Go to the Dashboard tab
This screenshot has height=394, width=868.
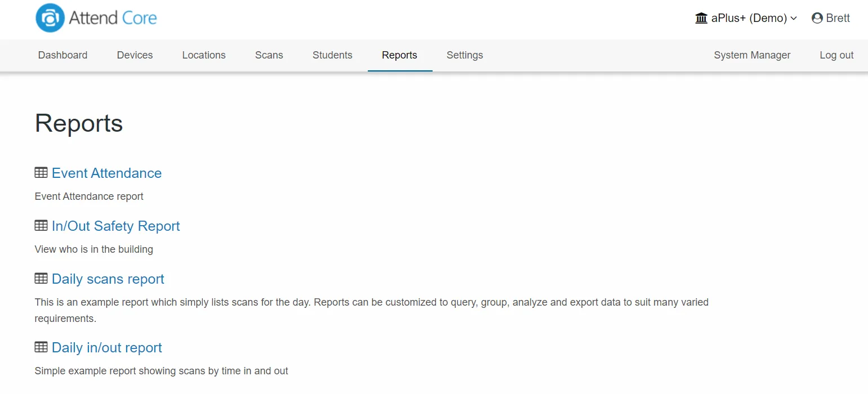coord(63,55)
